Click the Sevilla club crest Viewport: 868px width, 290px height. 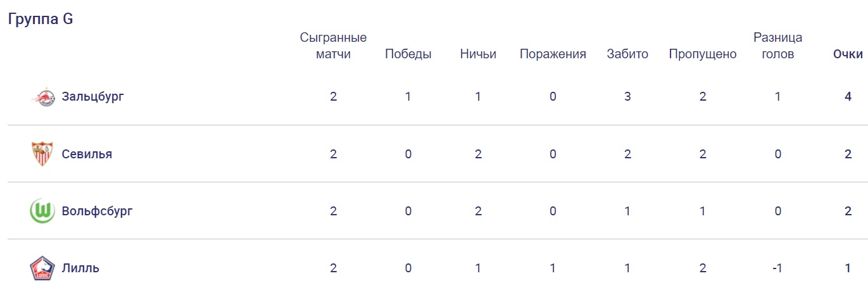pos(42,154)
